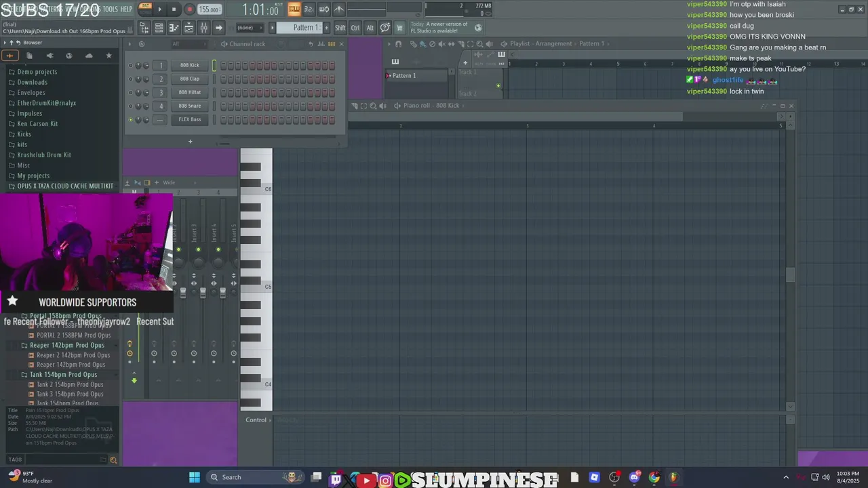Open the Mixer view from main toolbar

(x=203, y=28)
